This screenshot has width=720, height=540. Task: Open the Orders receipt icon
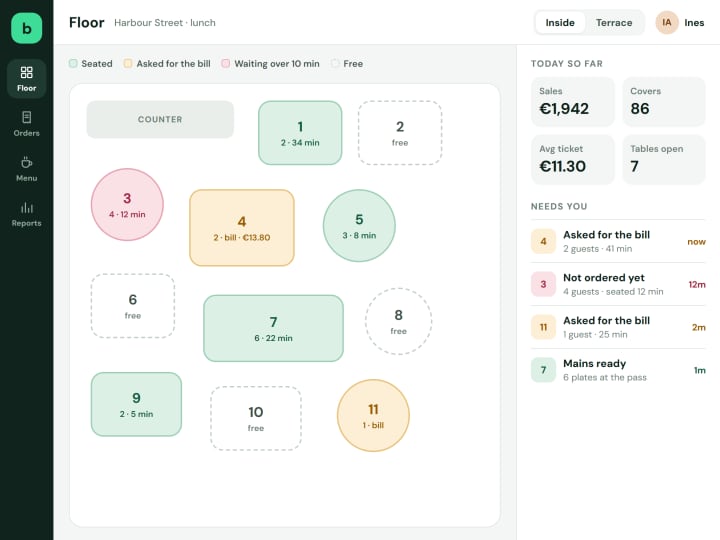27,117
